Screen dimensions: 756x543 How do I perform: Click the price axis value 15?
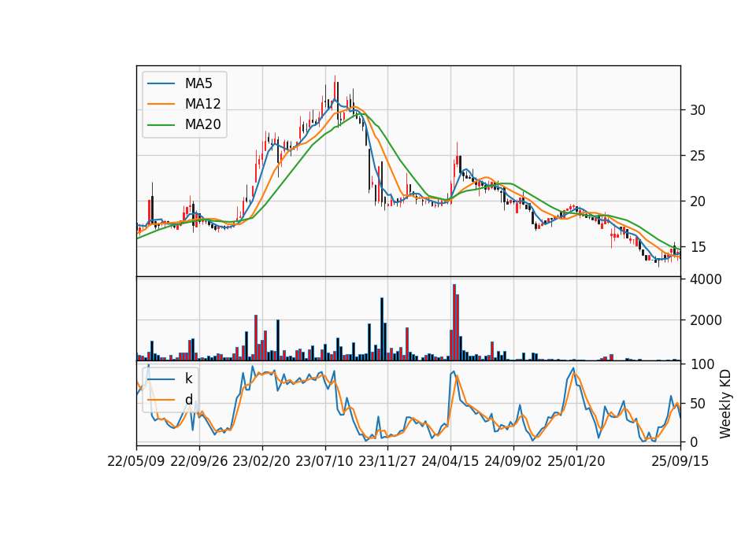point(697,247)
